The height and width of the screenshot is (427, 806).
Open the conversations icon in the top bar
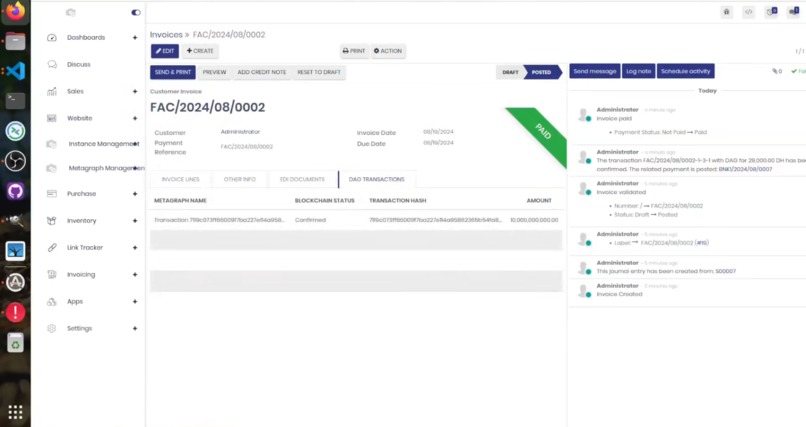click(x=794, y=12)
